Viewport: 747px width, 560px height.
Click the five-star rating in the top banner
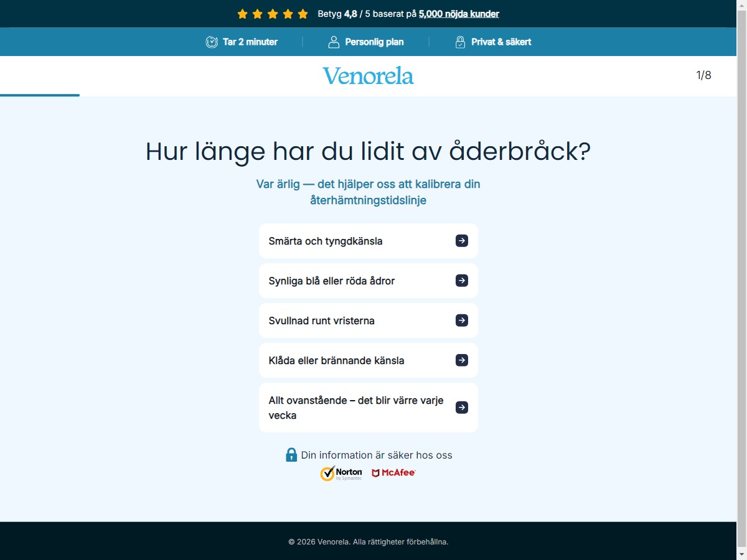(273, 14)
